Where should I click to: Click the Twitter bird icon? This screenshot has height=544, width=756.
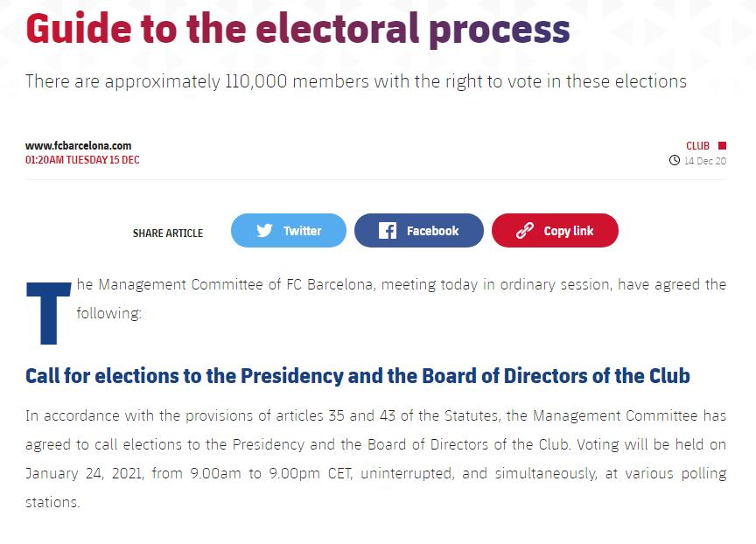click(x=264, y=230)
